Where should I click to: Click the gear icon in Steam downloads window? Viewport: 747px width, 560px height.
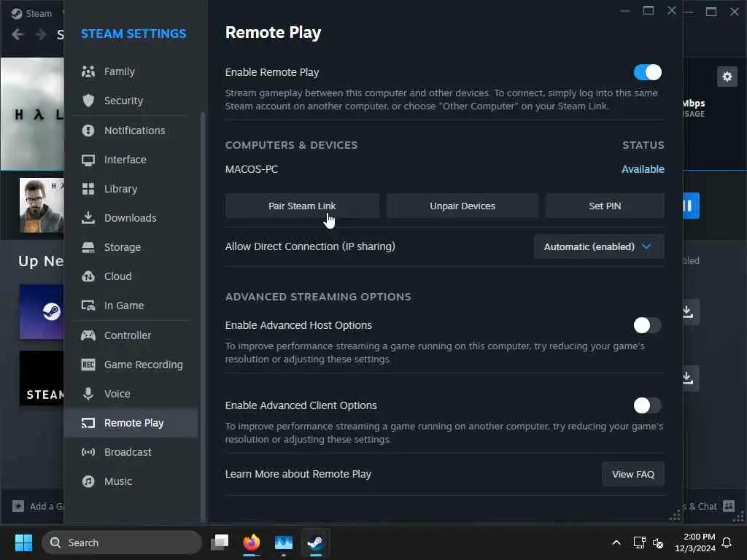coord(727,77)
